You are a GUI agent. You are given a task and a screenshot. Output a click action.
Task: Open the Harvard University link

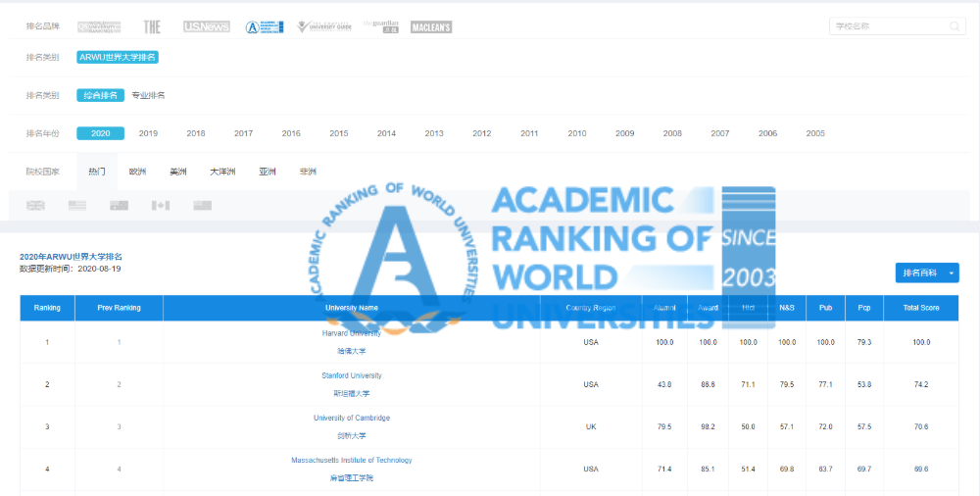pos(351,333)
